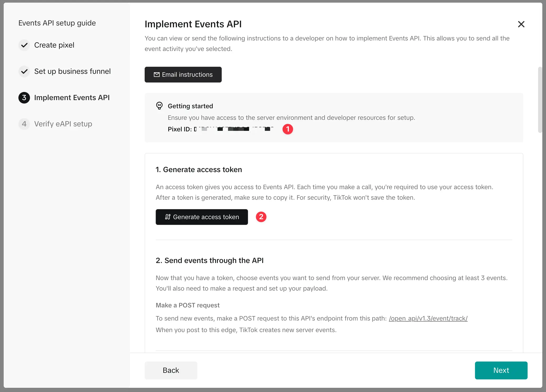Click the step 3 number badge
This screenshot has width=546, height=392.
pyautogui.click(x=24, y=98)
